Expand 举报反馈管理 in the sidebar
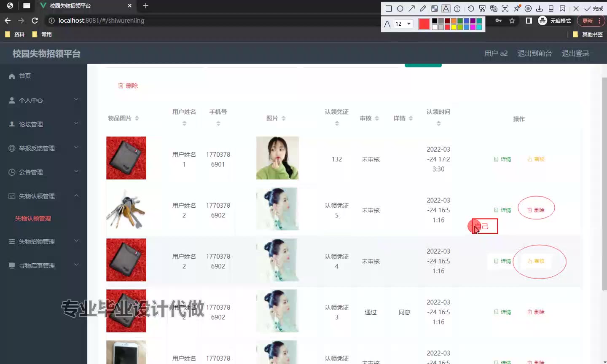Image resolution: width=607 pixels, height=364 pixels. click(x=43, y=148)
